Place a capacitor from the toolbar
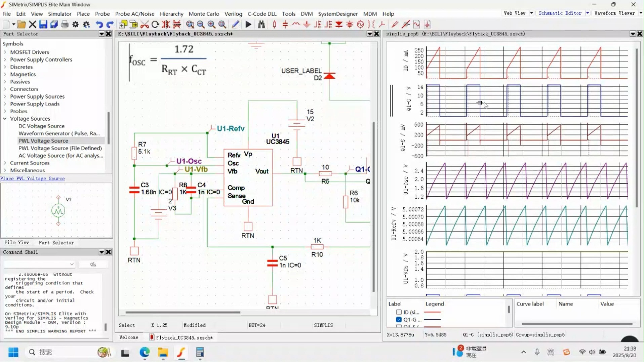Image resolution: width=644 pixels, height=362 pixels. pyautogui.click(x=285, y=24)
